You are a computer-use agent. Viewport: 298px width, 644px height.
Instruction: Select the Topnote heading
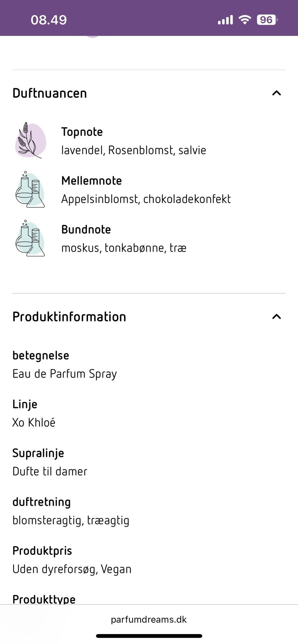click(x=82, y=132)
